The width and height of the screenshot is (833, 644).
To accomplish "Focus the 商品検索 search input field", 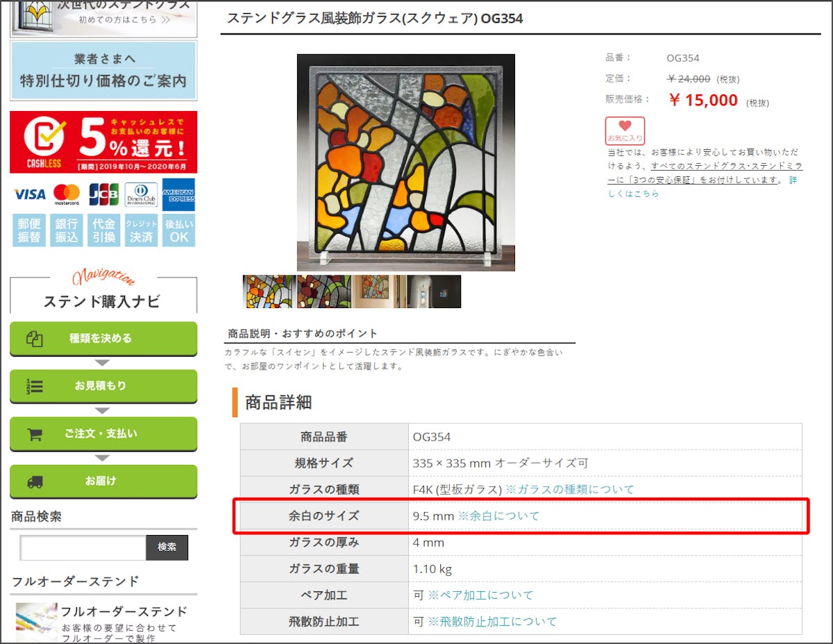I will coord(83,548).
